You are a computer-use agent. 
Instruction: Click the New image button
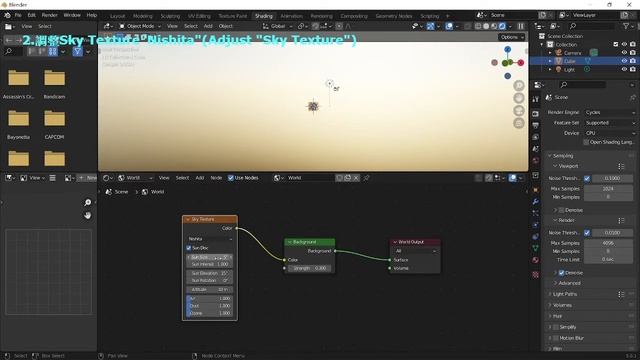coord(87,178)
